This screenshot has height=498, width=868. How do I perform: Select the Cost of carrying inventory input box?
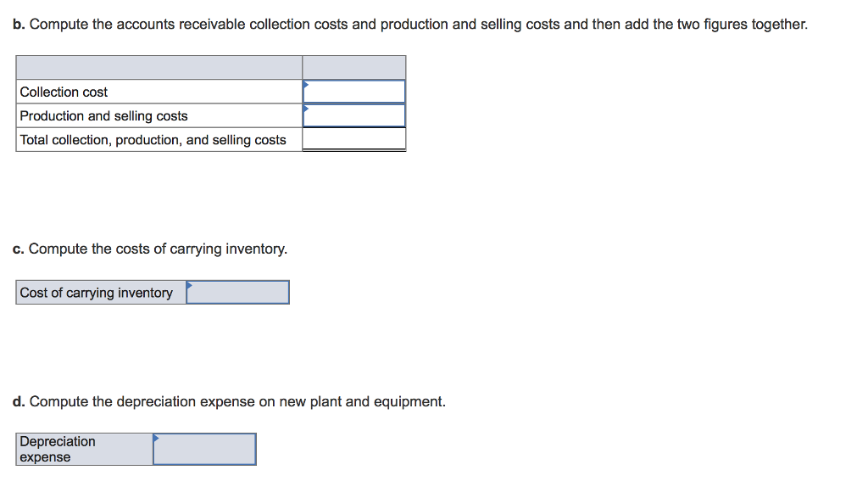(x=238, y=292)
